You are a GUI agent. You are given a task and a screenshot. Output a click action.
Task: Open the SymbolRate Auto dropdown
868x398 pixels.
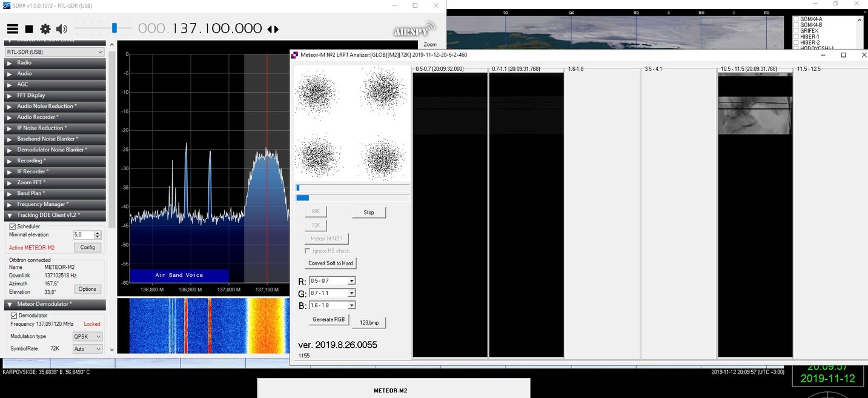pos(87,349)
